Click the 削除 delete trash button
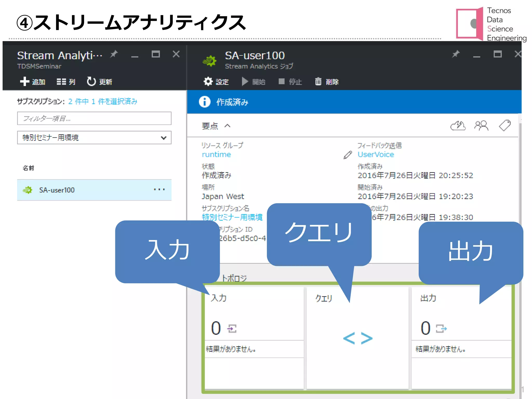This screenshot has width=532, height=399. click(x=327, y=82)
